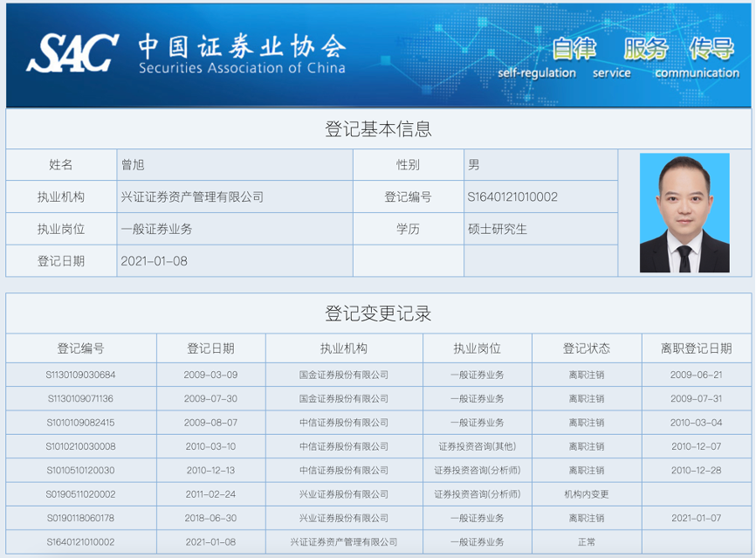Click the 执业岗位 label in basic info

(61, 229)
